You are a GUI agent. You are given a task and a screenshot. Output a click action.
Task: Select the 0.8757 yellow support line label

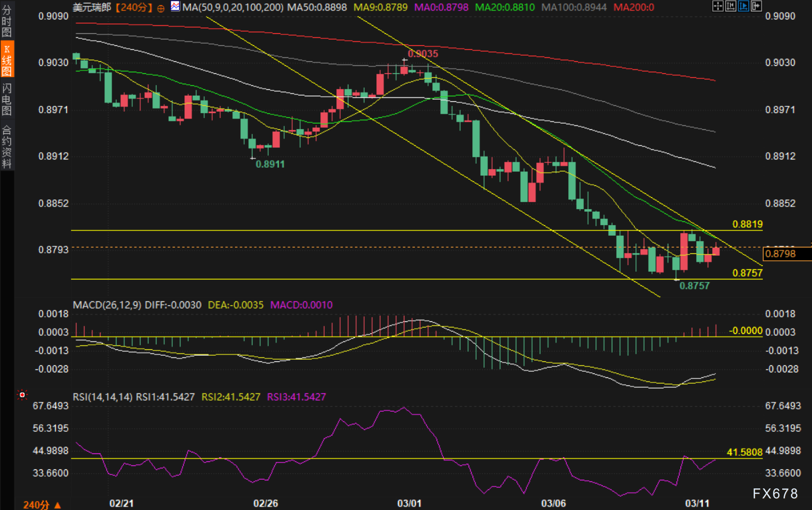tap(747, 273)
